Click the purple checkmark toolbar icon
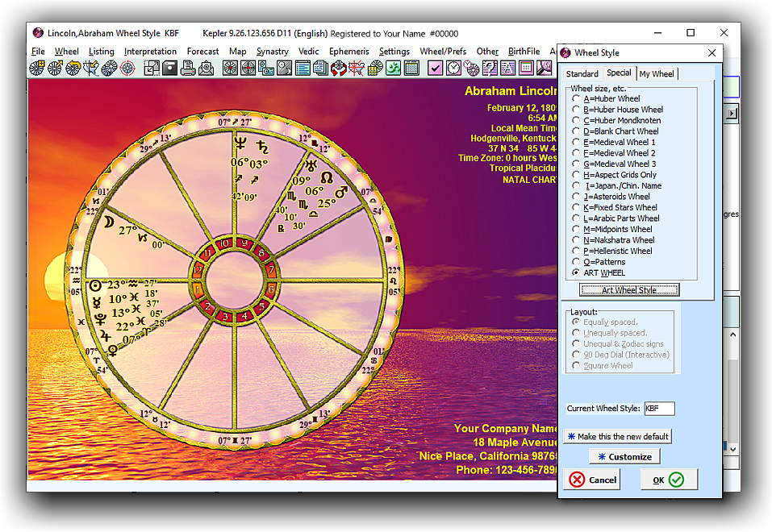This screenshot has width=772, height=532. [x=435, y=69]
